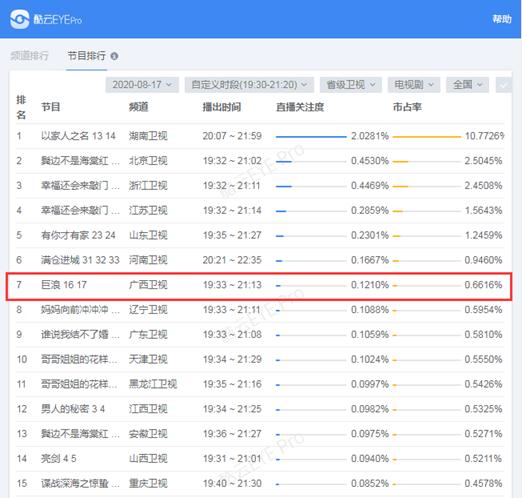The image size is (522, 498).
Task: Select program 亮剑 4 5
Action: point(58,459)
